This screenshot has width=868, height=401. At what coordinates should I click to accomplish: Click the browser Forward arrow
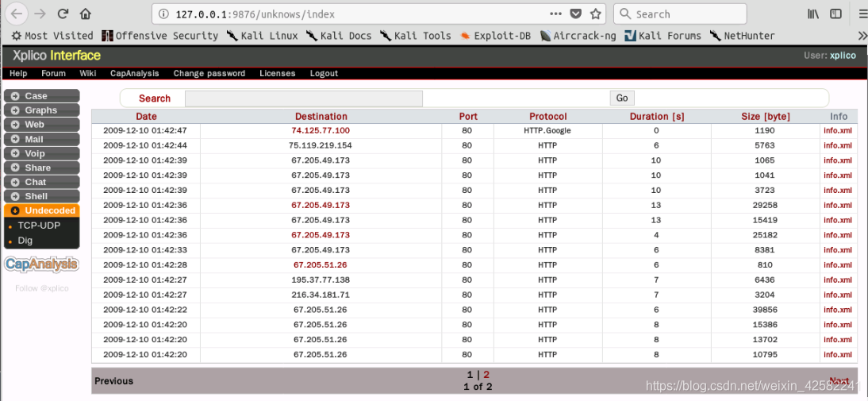point(40,13)
